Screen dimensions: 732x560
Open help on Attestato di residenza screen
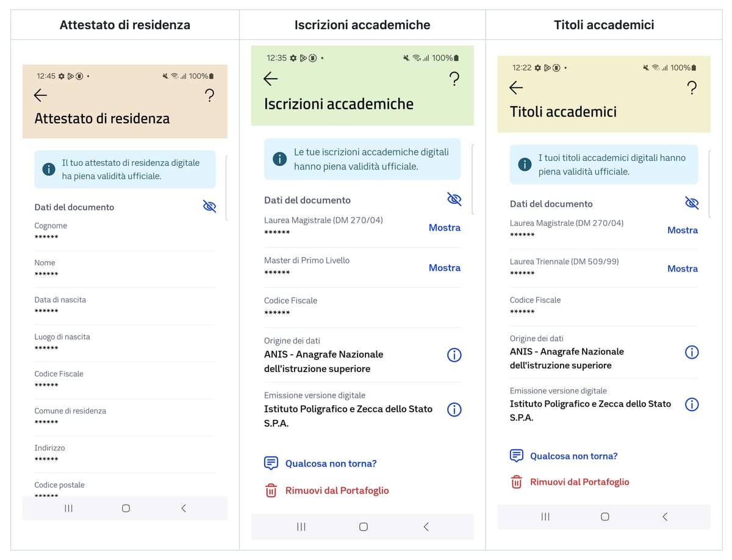[x=209, y=95]
